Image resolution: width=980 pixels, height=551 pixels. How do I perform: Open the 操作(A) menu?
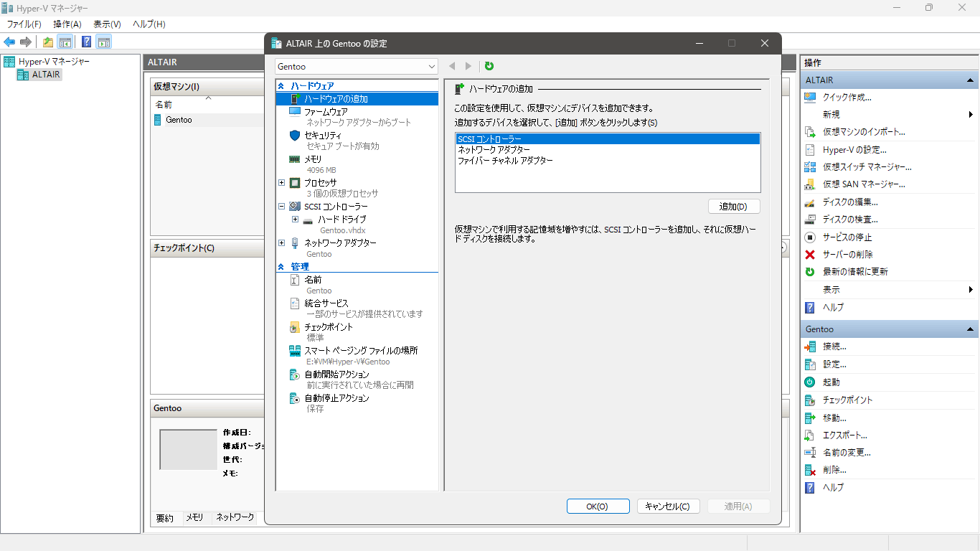point(67,24)
